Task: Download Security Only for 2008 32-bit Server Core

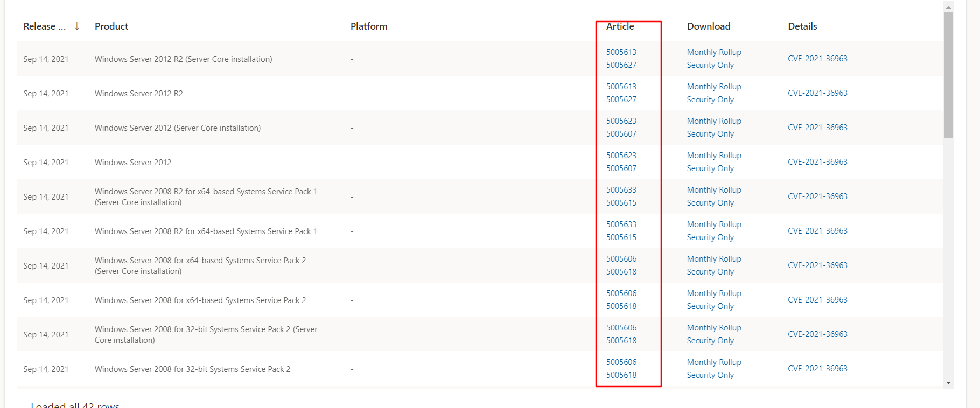Action: pos(710,341)
